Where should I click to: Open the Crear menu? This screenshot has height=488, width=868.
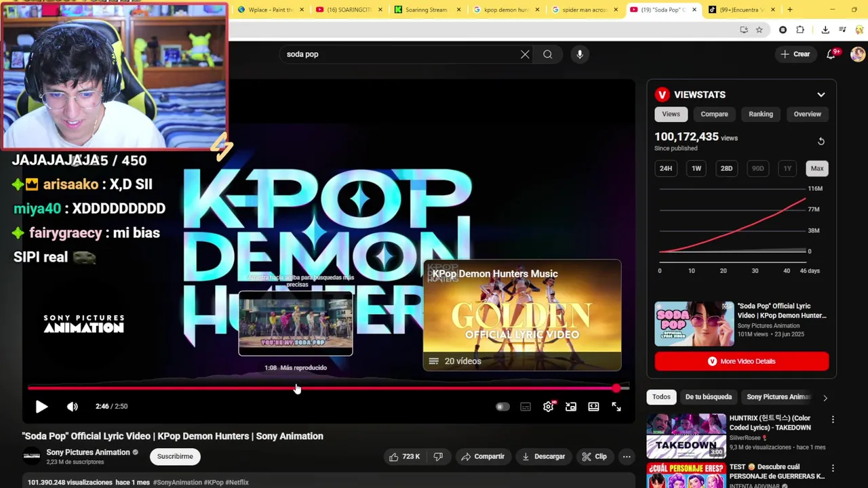(x=795, y=54)
